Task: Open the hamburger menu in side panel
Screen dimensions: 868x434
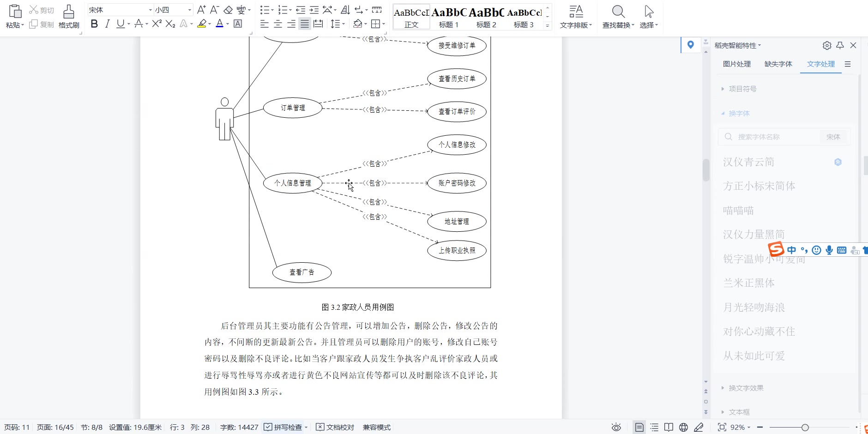Action: tap(848, 64)
